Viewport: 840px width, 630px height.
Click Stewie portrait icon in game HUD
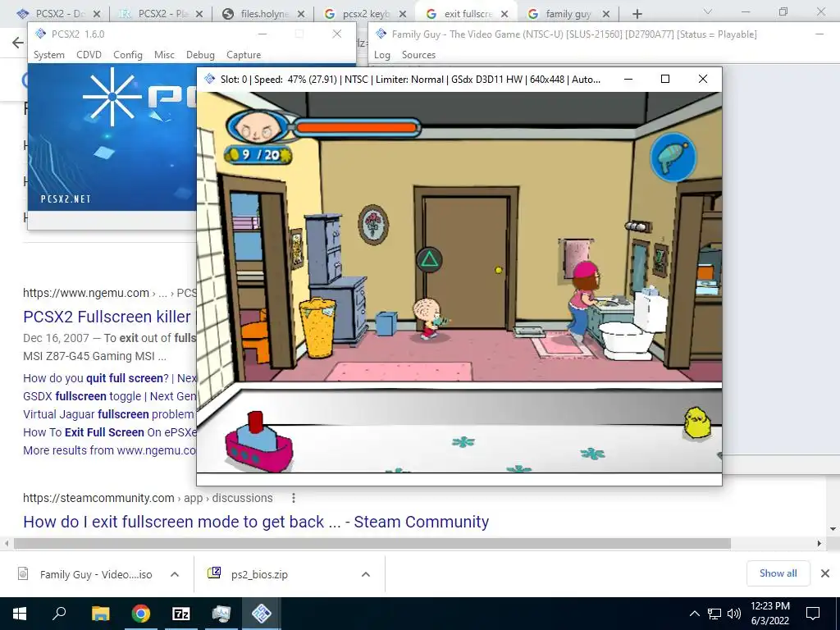[x=258, y=127]
